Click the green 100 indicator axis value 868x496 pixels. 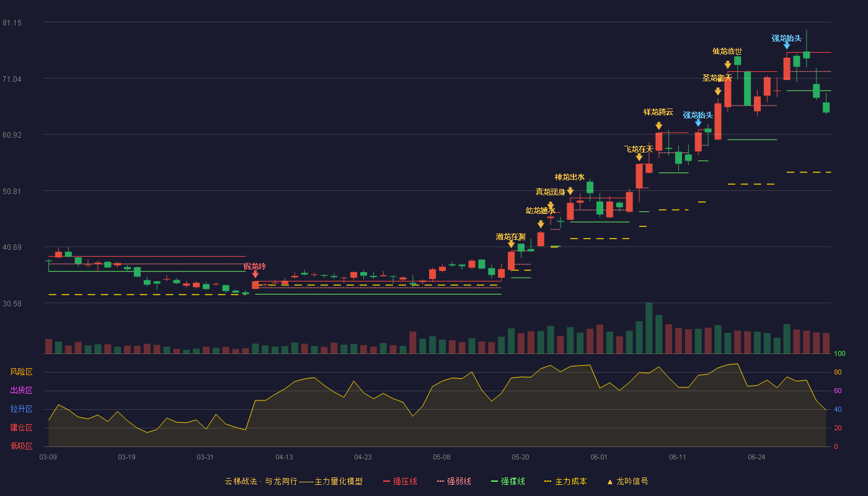click(840, 354)
